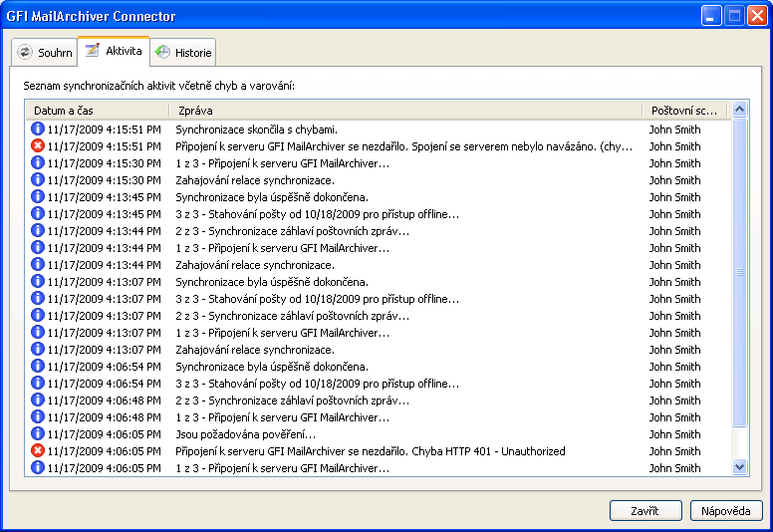Sort by the Datum a čas column header

click(x=97, y=111)
